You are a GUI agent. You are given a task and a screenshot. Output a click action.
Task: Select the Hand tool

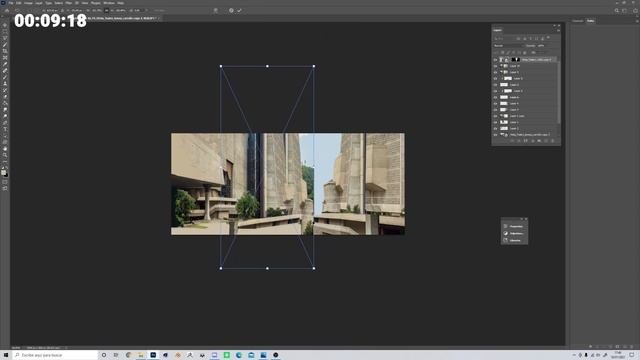coord(5,149)
